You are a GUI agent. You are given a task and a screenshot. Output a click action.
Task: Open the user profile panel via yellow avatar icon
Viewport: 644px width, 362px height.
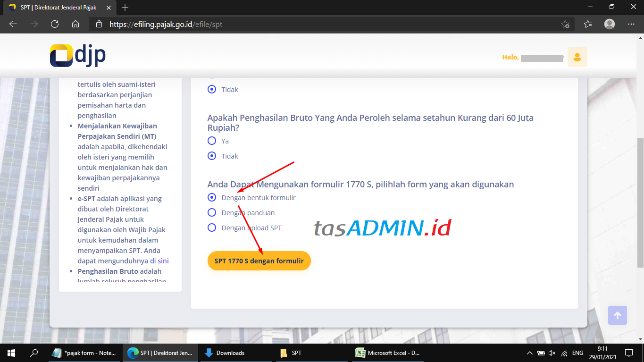[577, 57]
